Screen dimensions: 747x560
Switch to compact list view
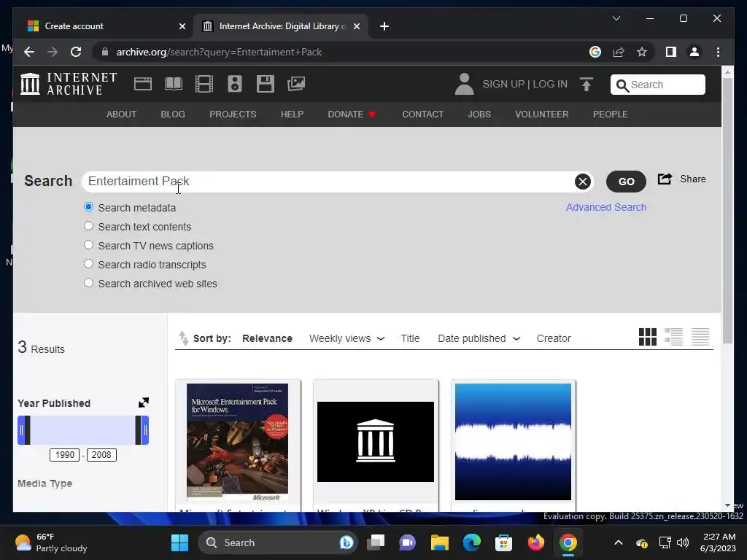point(700,337)
